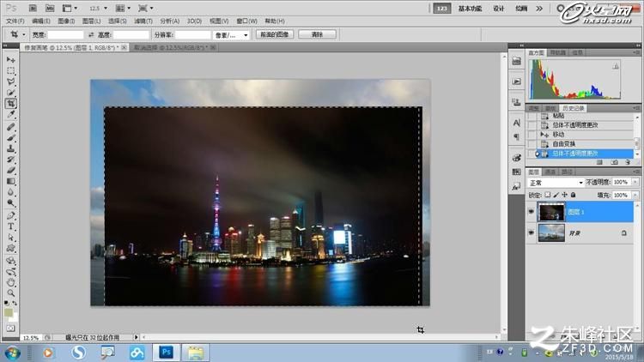Open the Character panel icon
The height and width of the screenshot is (362, 644).
click(517, 123)
